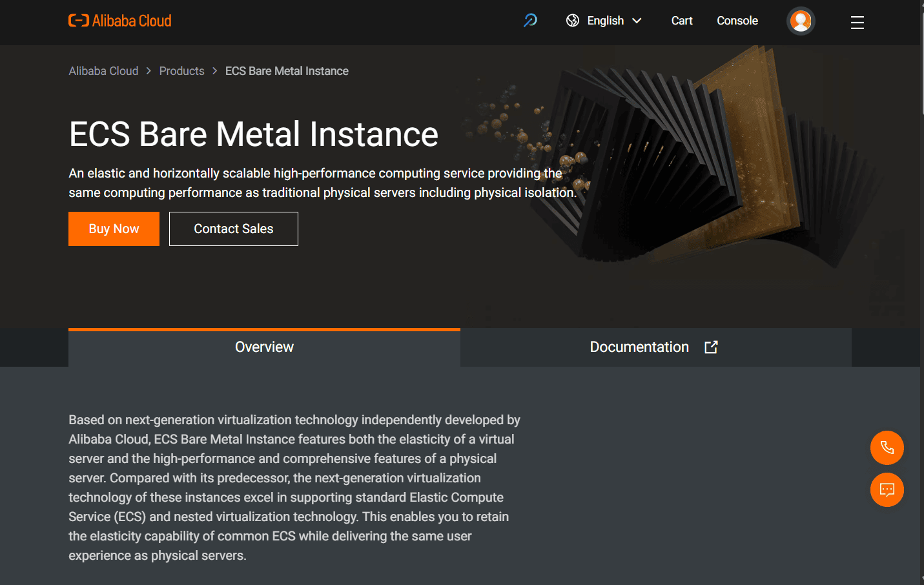The image size is (924, 585).
Task: Open the search magnifier icon
Action: (x=530, y=21)
